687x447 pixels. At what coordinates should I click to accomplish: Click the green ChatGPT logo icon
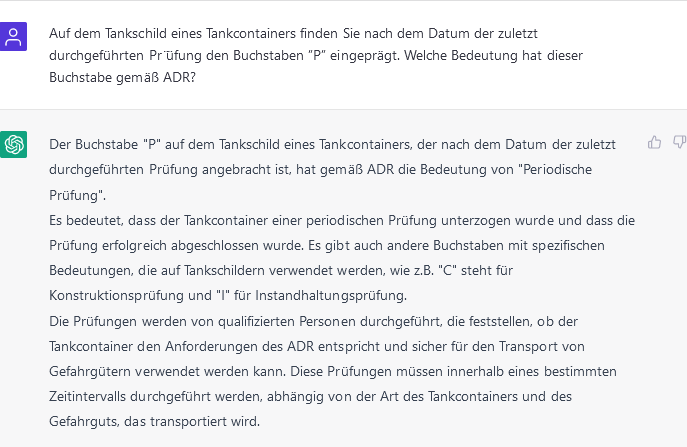[x=14, y=144]
